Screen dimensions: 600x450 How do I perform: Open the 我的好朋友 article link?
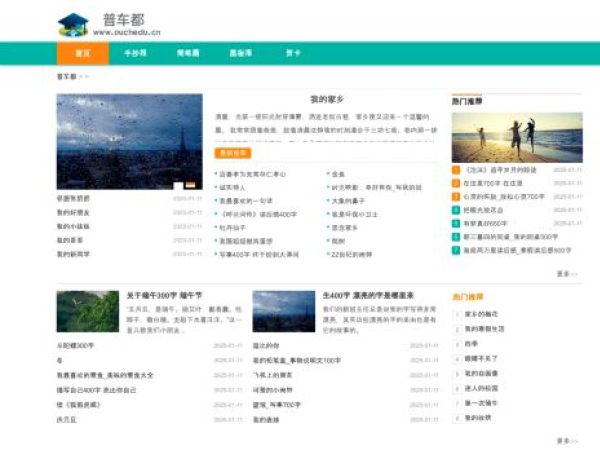pyautogui.click(x=72, y=212)
